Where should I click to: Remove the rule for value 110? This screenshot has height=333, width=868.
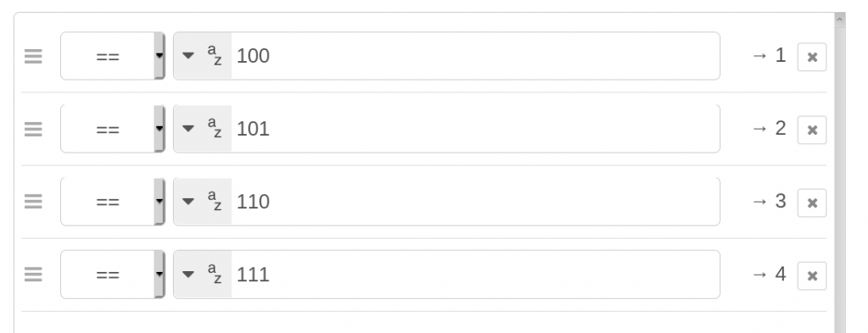coord(811,203)
